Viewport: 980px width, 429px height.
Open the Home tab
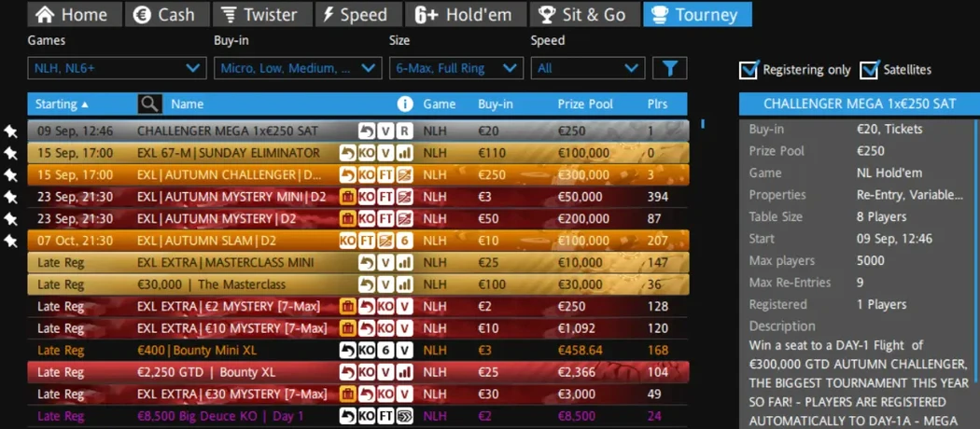[75, 14]
